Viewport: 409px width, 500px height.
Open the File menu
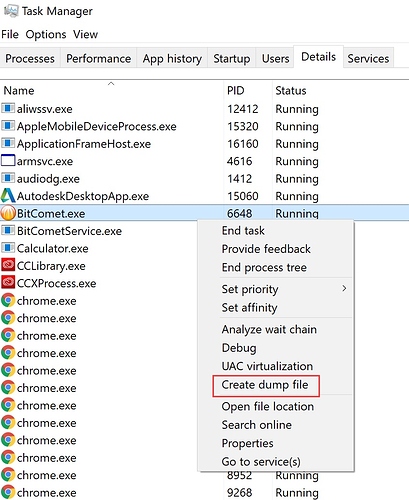click(10, 34)
